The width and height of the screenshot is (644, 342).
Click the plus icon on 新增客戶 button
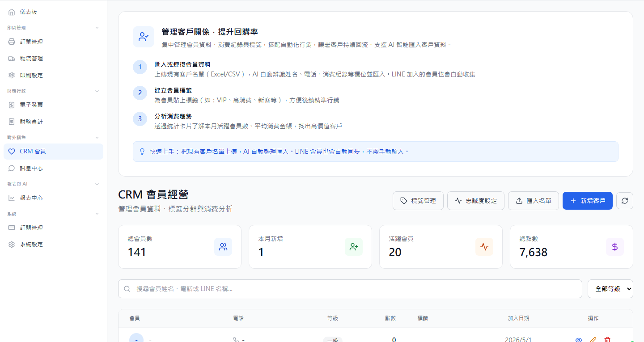pyautogui.click(x=573, y=201)
